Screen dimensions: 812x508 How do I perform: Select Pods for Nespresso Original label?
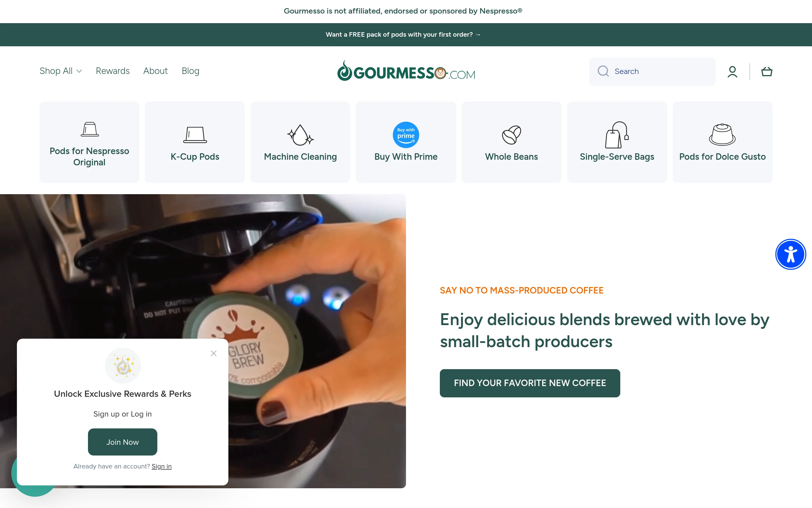tap(89, 157)
